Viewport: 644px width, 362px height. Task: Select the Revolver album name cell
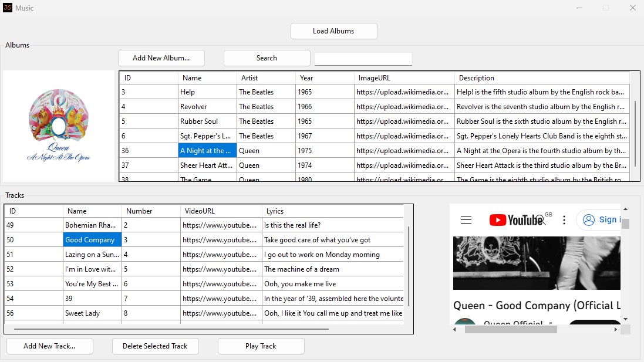(207, 107)
